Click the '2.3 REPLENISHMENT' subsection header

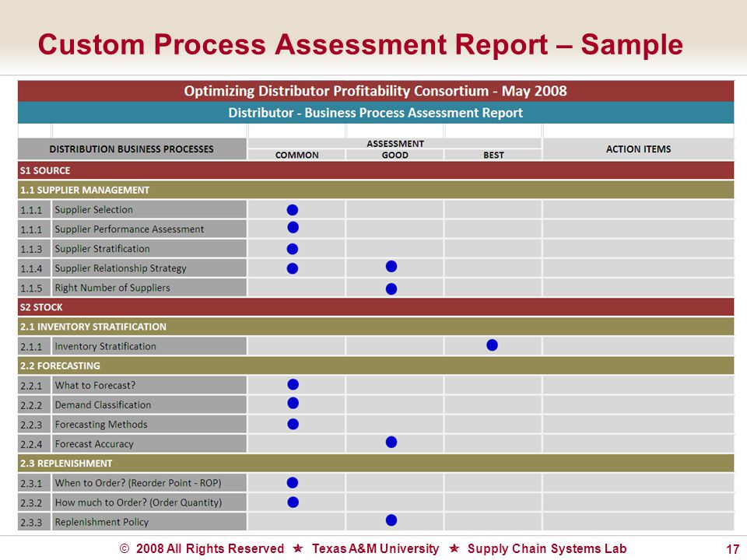[376, 464]
